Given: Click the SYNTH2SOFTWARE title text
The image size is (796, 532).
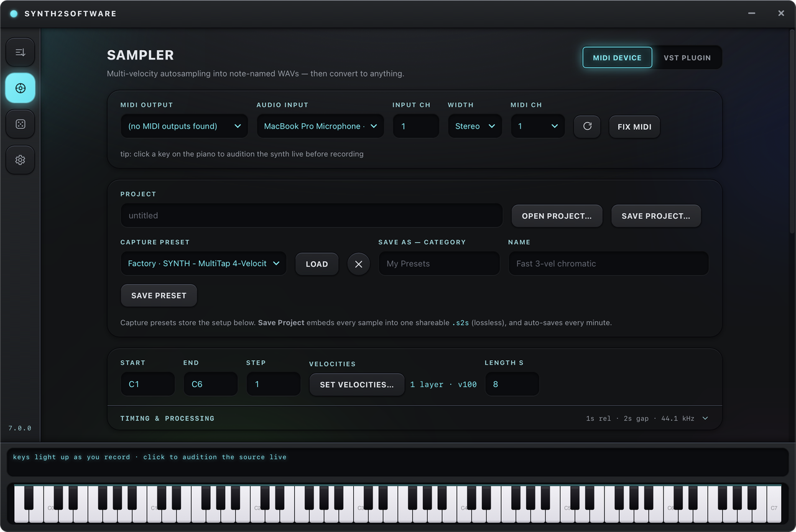Looking at the screenshot, I should 70,14.
